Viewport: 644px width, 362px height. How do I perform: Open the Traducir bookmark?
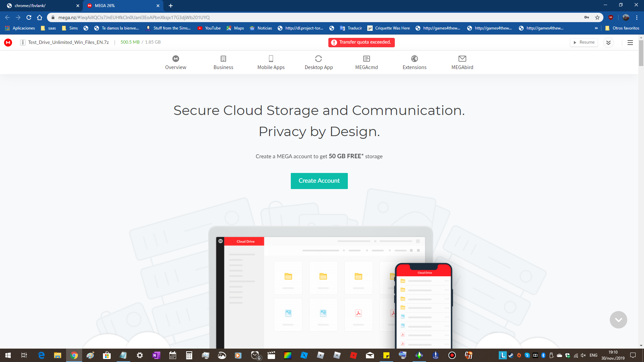point(351,28)
